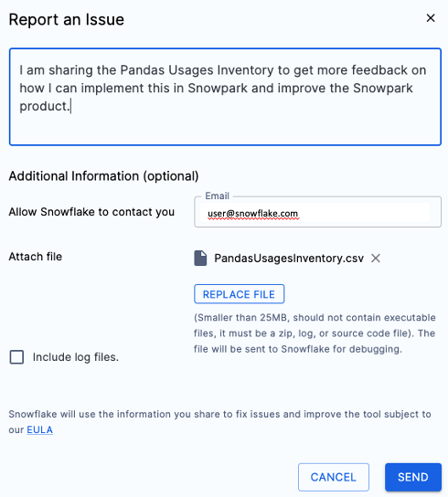Click the 'Allow Snowflake to contact you' label
Viewport: 448px width, 497px height.
(x=91, y=212)
